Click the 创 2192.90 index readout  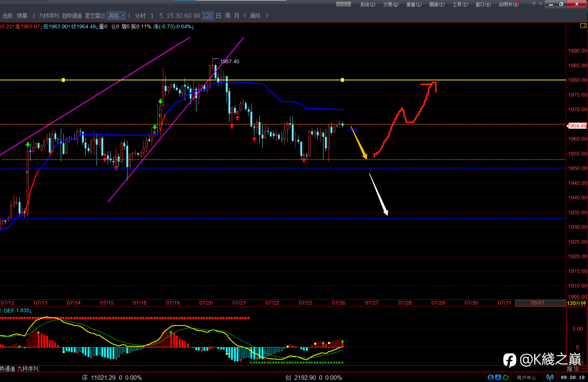[314, 378]
